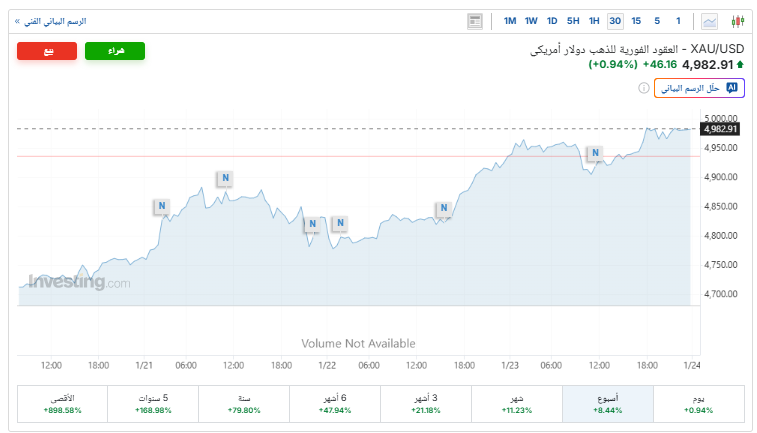Click the 4,982.91 price label on axis
The height and width of the screenshot is (433, 757).
(x=720, y=129)
